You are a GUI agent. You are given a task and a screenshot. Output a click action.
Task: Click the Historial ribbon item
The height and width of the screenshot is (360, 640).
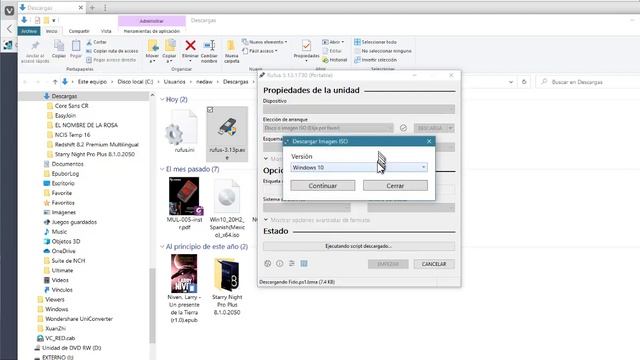335,60
